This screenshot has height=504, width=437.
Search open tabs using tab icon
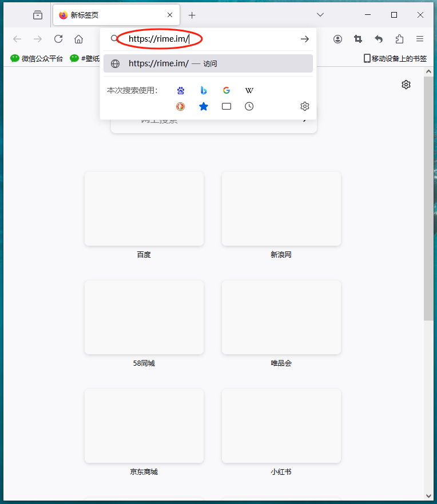(227, 106)
